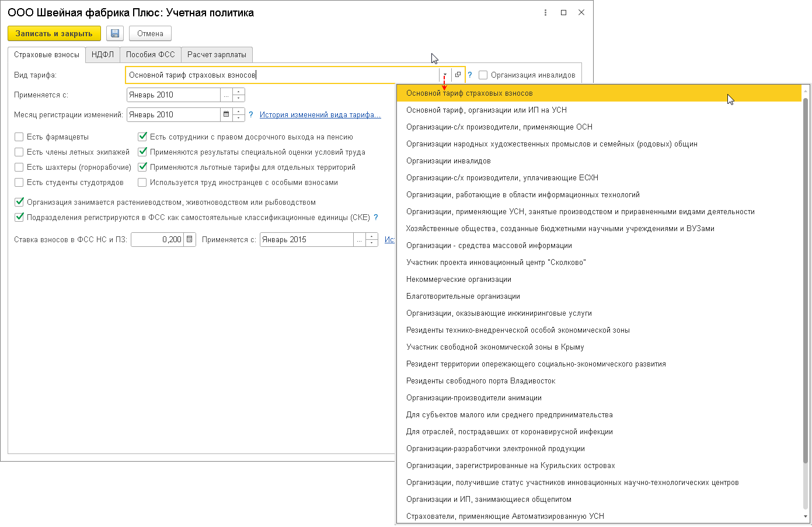
Task: Switch to Страховые взносы tab
Action: (47, 54)
